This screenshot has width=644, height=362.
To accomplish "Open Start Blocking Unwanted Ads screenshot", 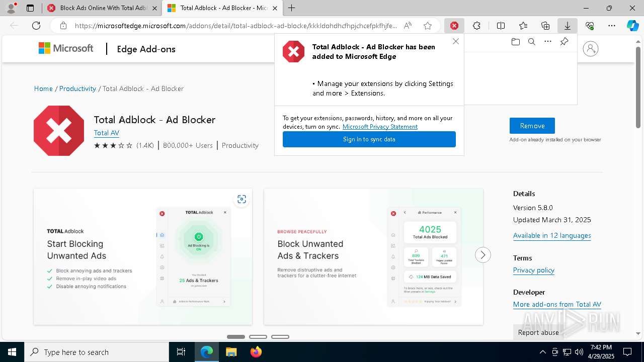I will pos(143,256).
